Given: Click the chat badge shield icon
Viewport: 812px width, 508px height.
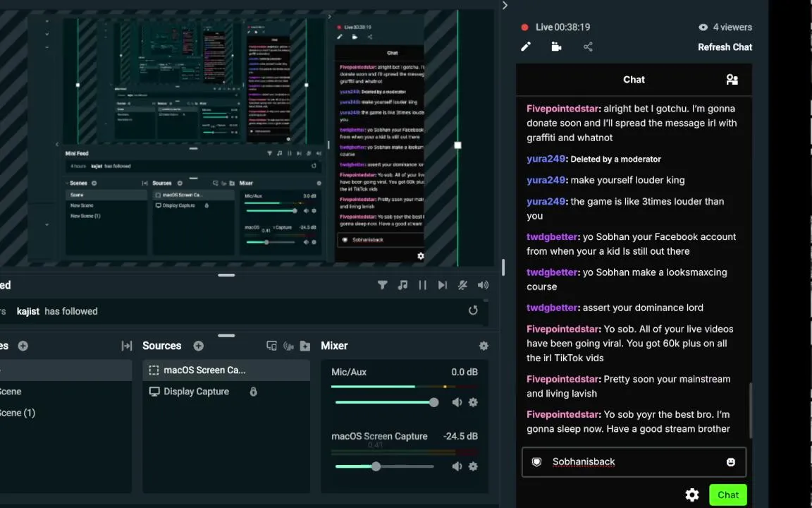Looking at the screenshot, I should (x=536, y=462).
